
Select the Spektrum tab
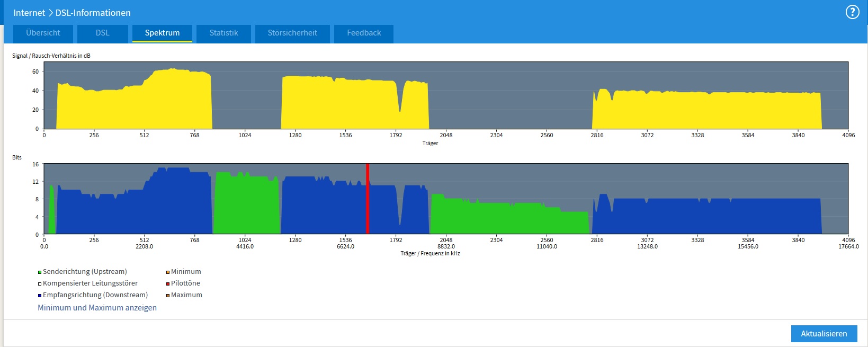pyautogui.click(x=162, y=33)
